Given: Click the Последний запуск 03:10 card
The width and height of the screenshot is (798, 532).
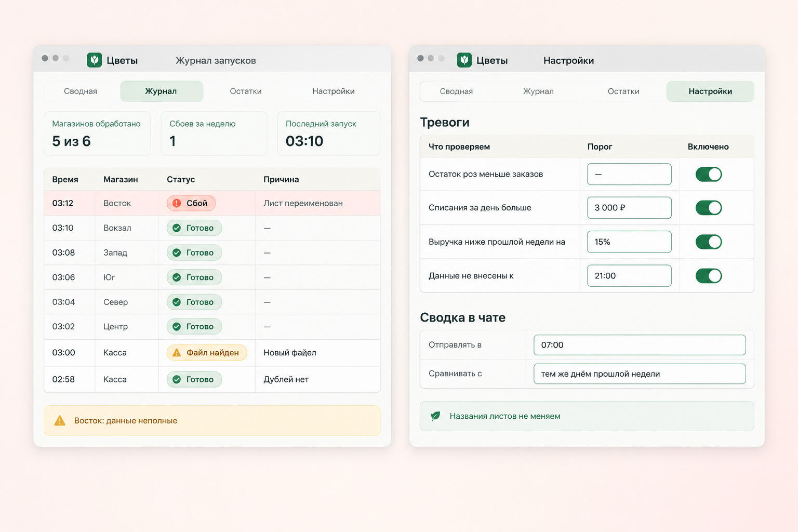Looking at the screenshot, I should tap(329, 134).
